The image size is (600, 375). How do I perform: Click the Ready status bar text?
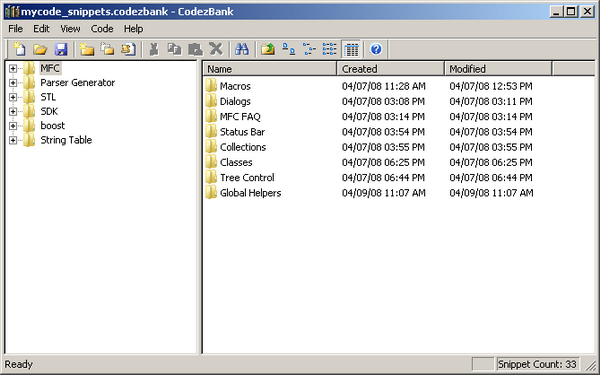19,364
